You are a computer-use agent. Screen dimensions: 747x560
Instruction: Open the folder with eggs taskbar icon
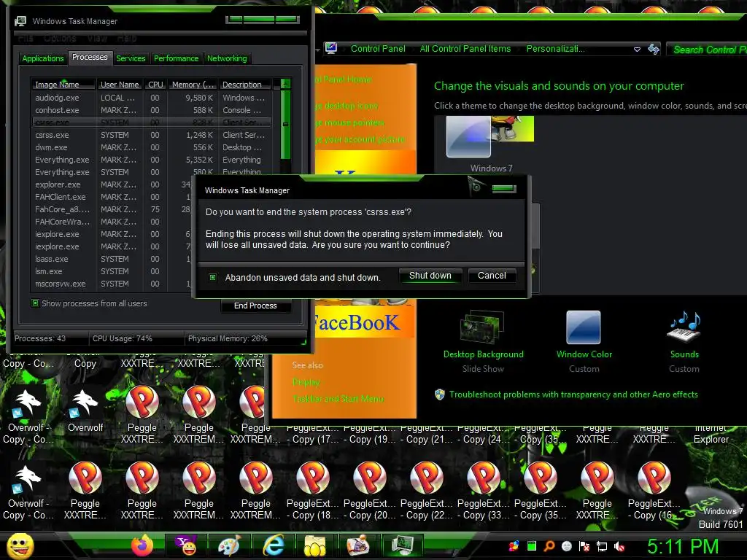(314, 545)
